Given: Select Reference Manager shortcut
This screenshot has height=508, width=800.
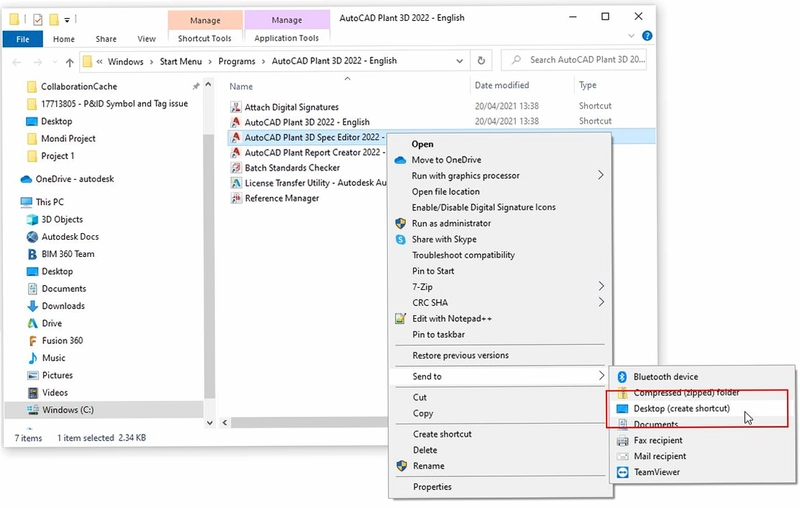Looking at the screenshot, I should [x=282, y=198].
